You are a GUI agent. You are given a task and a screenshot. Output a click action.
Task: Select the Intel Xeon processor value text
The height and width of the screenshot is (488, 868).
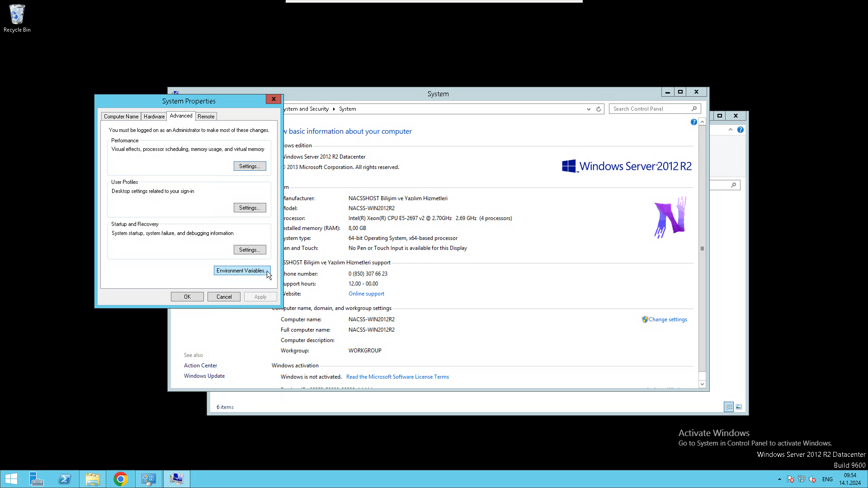(430, 218)
